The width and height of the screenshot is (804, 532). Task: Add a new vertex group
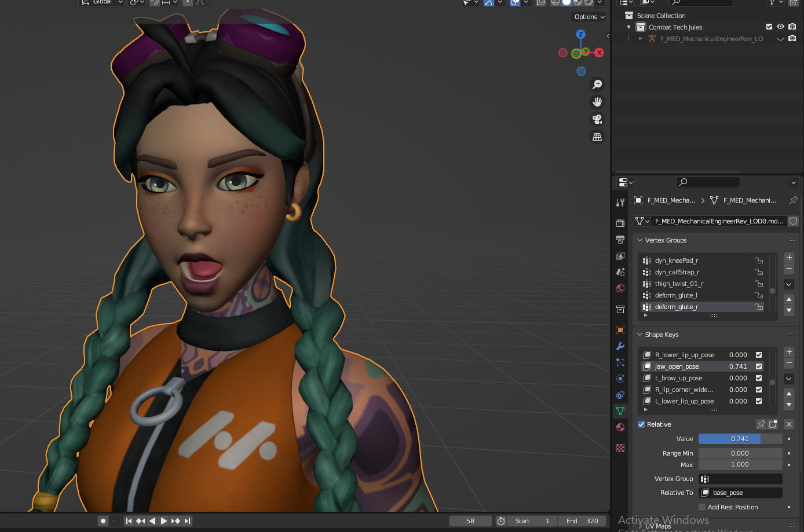coord(789,257)
